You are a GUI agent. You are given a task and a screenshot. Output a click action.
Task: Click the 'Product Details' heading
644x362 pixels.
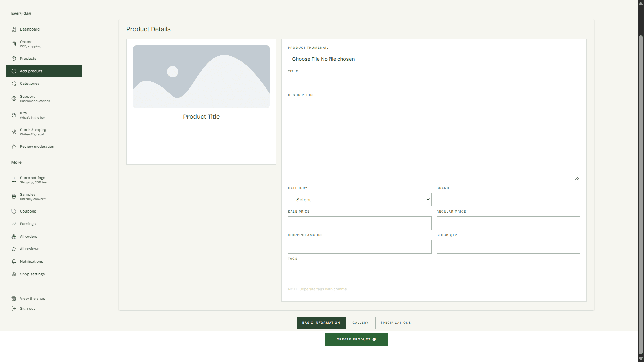tap(148, 29)
